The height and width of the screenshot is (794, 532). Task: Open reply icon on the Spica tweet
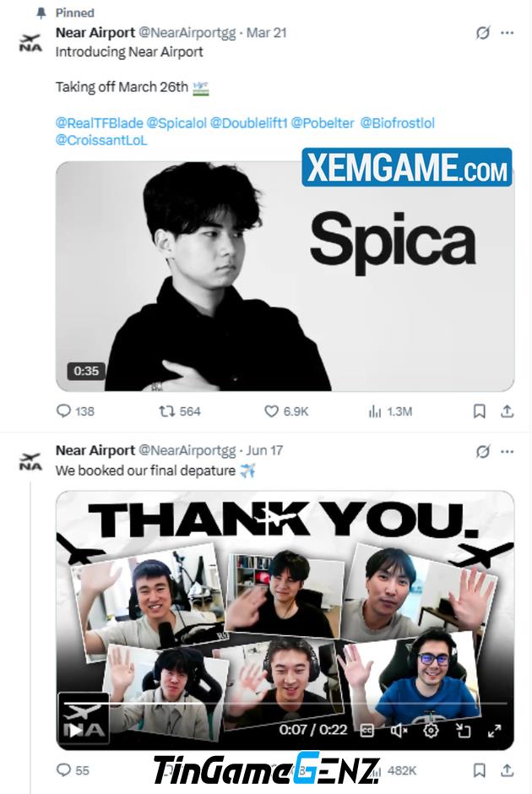point(63,411)
